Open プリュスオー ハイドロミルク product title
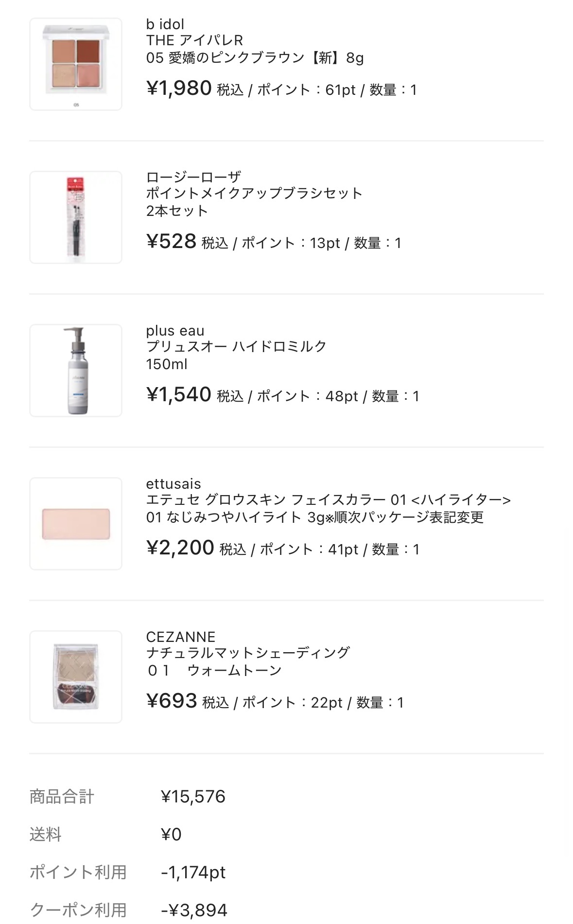Image resolution: width=573 pixels, height=924 pixels. pyautogui.click(x=236, y=347)
